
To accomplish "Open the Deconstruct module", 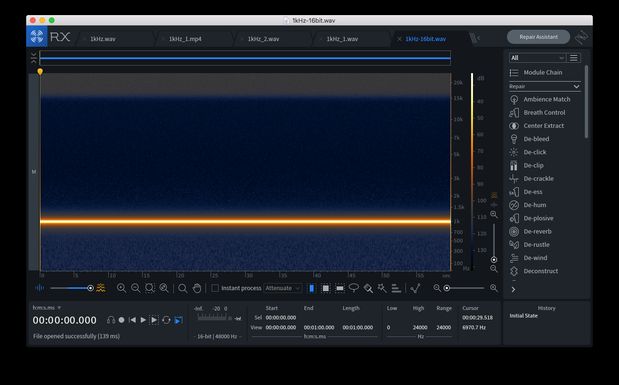I will (x=534, y=271).
